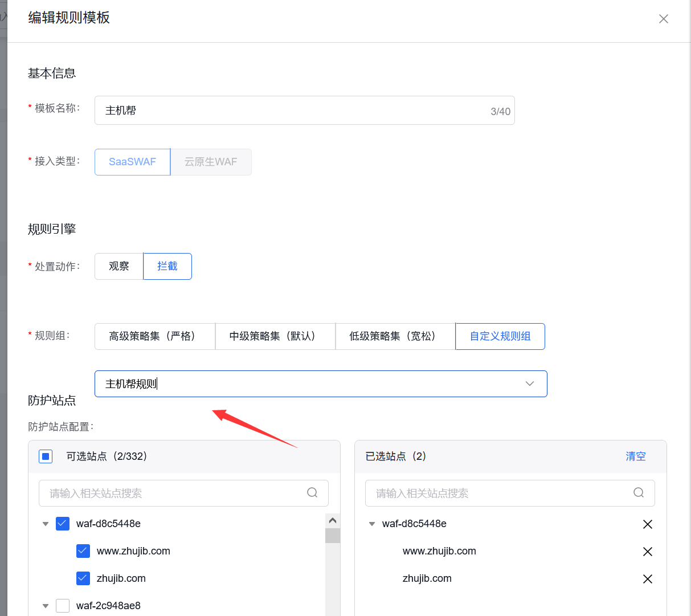Viewport: 691px width, 616px height.
Task: Remove www.zhujib.com using its X icon
Action: 648,551
